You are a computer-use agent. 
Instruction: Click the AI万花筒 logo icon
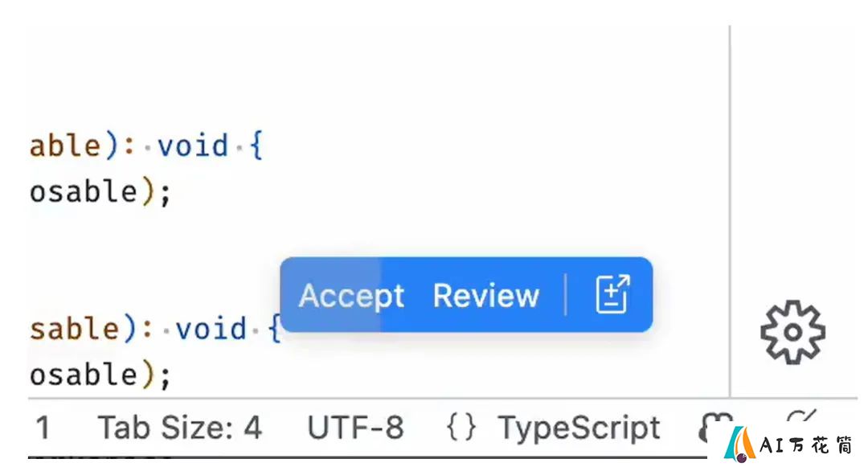tap(739, 444)
